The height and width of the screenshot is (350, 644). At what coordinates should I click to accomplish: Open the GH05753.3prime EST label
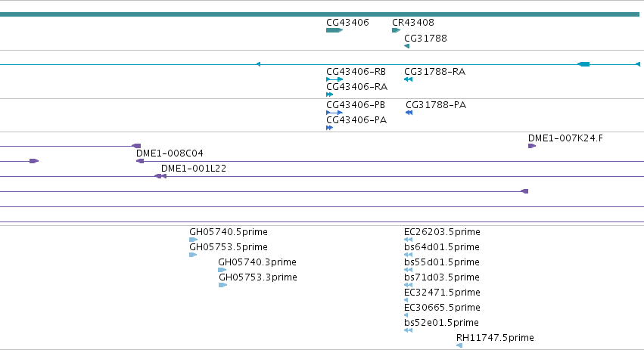tap(258, 277)
